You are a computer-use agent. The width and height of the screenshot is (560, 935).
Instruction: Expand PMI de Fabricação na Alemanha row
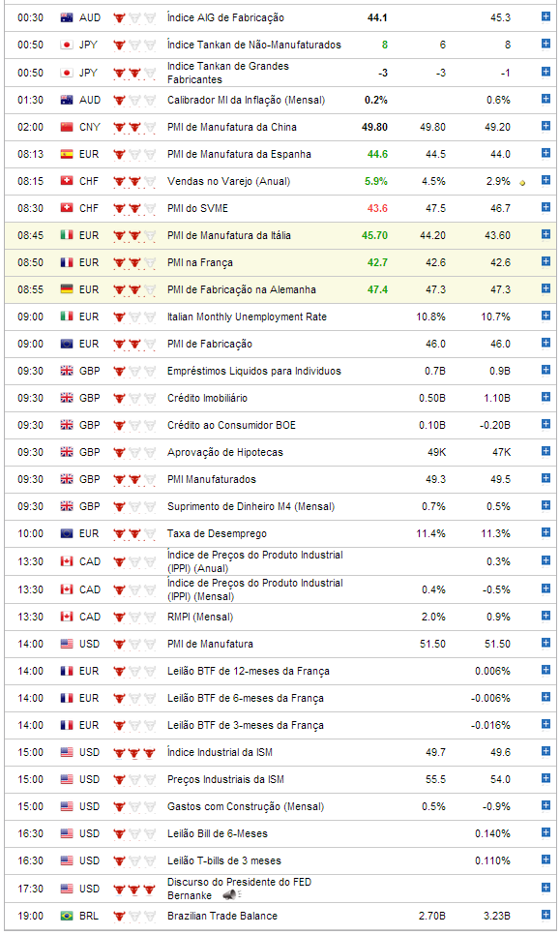[x=545, y=288]
